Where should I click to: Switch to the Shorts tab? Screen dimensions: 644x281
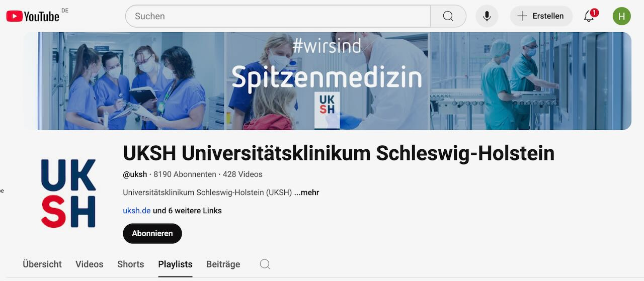[130, 264]
